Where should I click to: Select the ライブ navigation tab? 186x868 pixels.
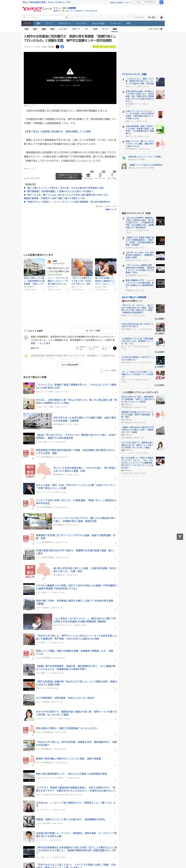[x=49, y=24]
